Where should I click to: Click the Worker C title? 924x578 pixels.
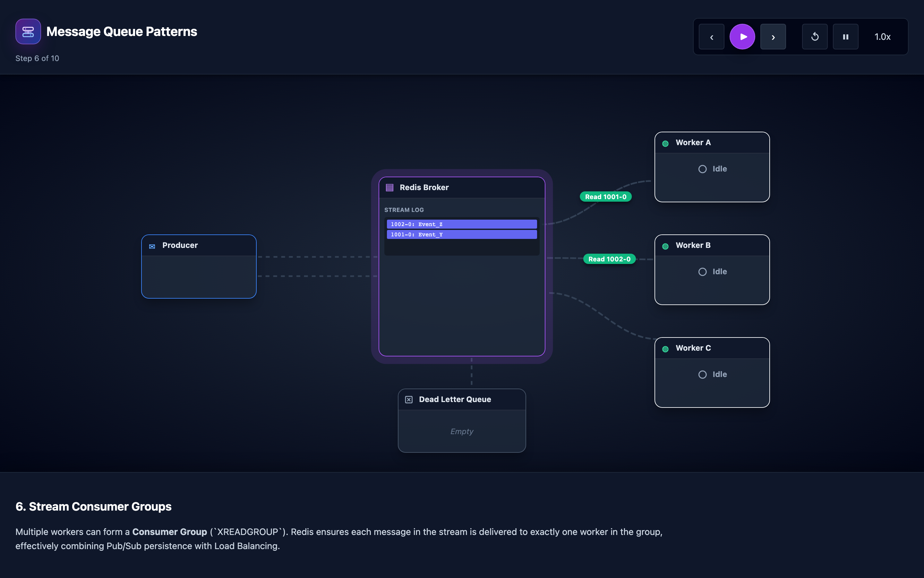(693, 348)
